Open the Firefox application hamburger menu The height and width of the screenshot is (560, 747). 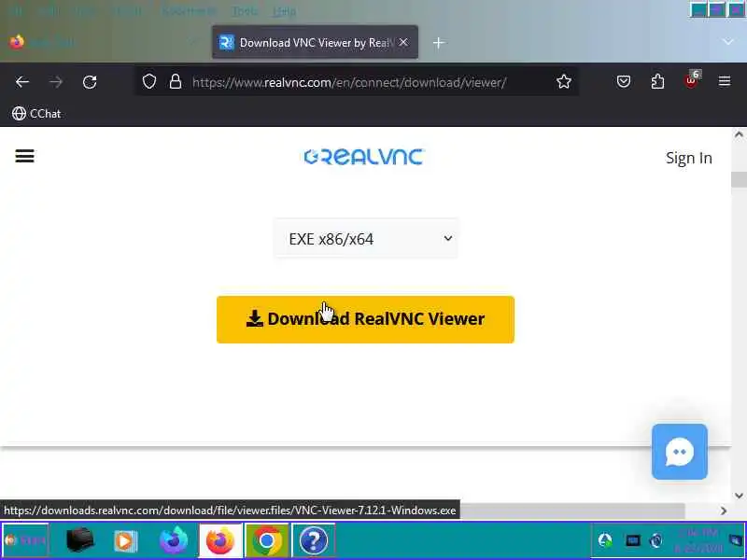[725, 82]
